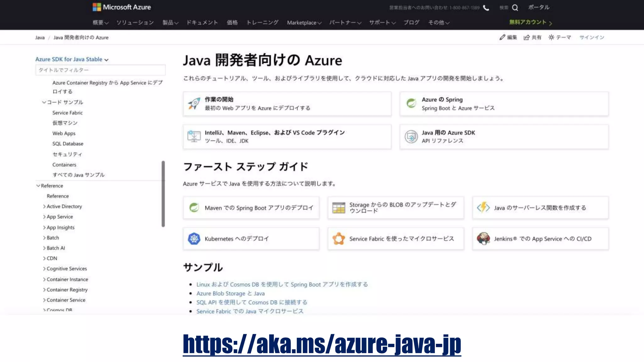The height and width of the screenshot is (362, 644).
Task: Click the phone contact icon
Action: click(x=486, y=8)
